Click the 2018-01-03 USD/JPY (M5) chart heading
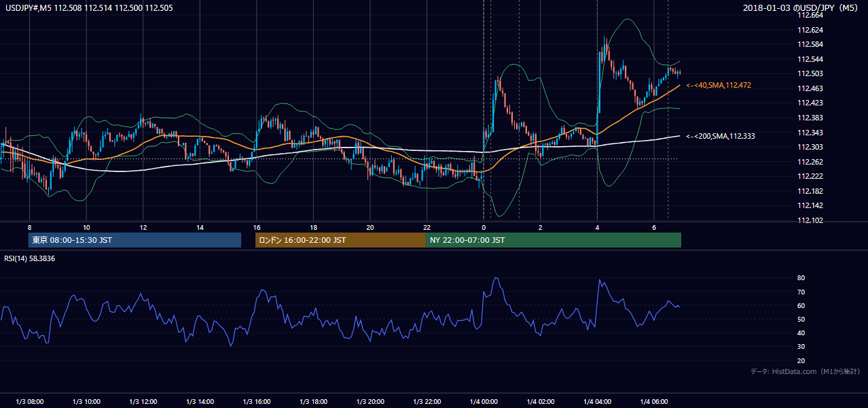This screenshot has width=868, height=408. pos(801,7)
